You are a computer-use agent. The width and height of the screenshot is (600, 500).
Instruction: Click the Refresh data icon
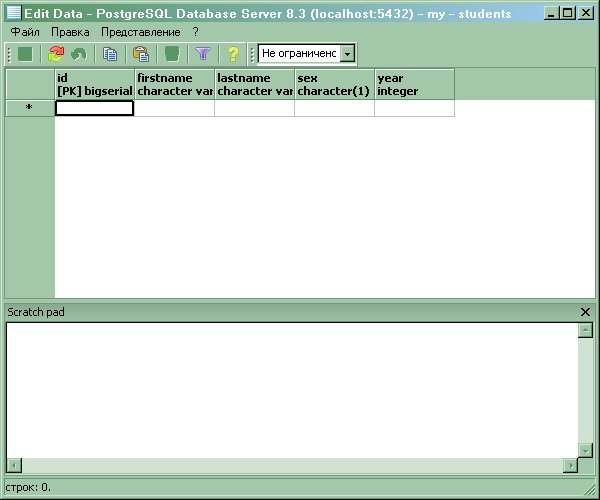(x=56, y=54)
